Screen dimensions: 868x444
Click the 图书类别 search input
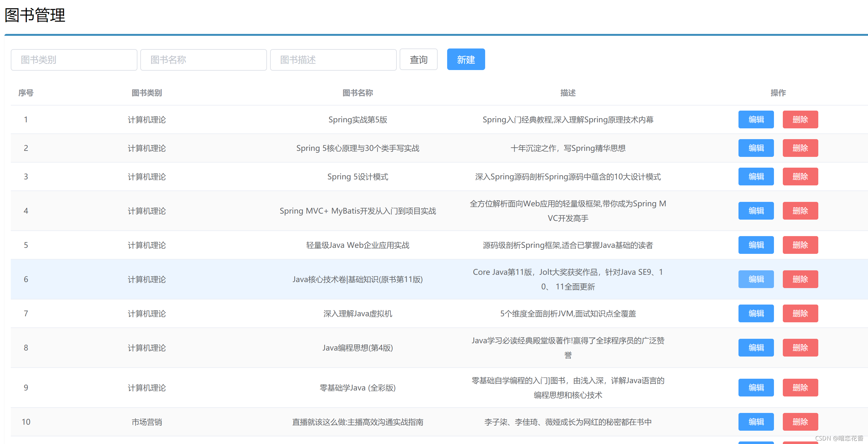point(74,60)
